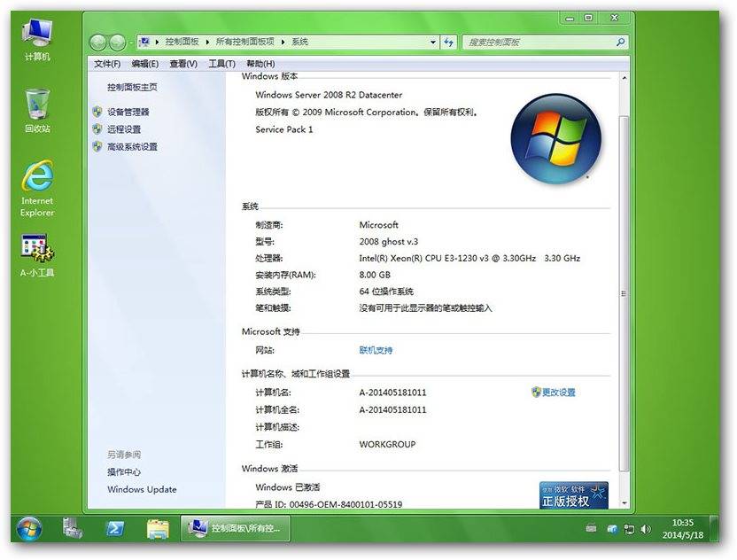Image resolution: width=737 pixels, height=560 pixels.
Task: Open the 帮助(H) menu
Action: [260, 64]
